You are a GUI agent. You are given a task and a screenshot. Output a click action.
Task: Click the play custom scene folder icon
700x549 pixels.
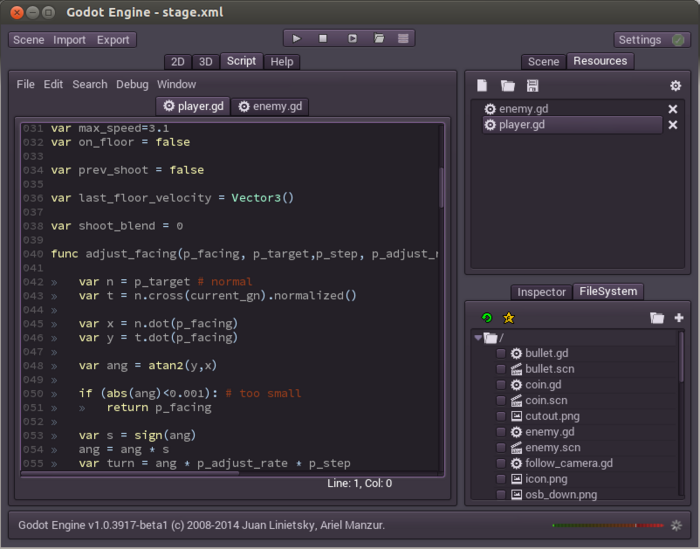click(379, 38)
